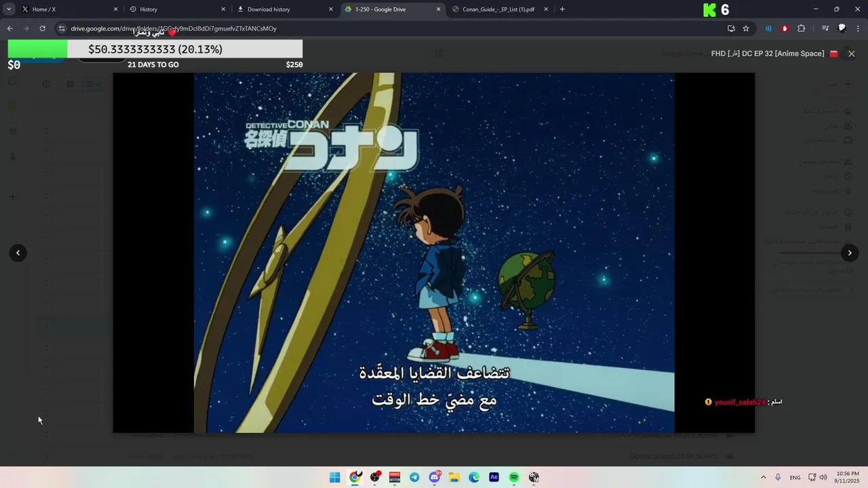Open OBS Studio from the taskbar
Image resolution: width=868 pixels, height=488 pixels.
374,478
